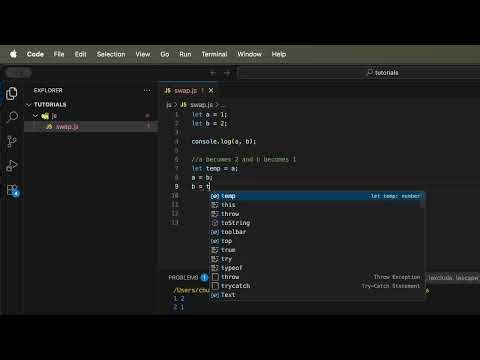Open the File menu

click(59, 54)
